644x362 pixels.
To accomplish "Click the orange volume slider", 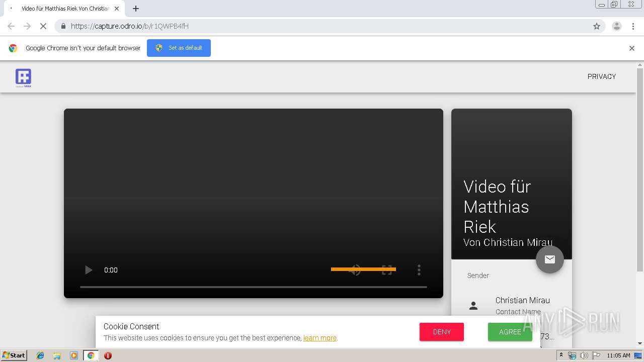I will pos(363,269).
